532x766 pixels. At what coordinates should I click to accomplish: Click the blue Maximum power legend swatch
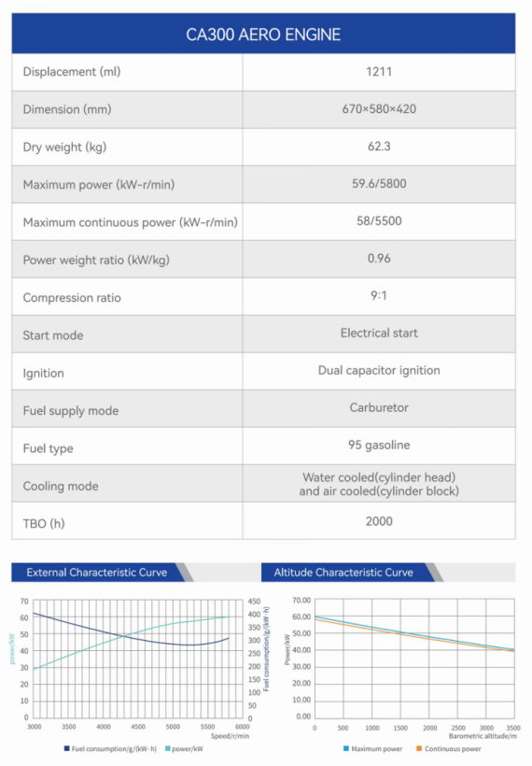click(x=346, y=748)
